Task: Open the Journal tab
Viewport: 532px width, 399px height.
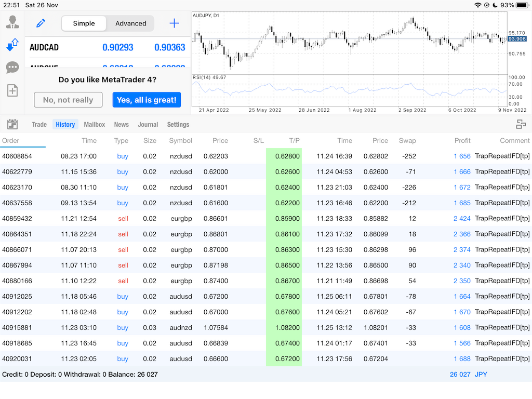Action: (148, 125)
